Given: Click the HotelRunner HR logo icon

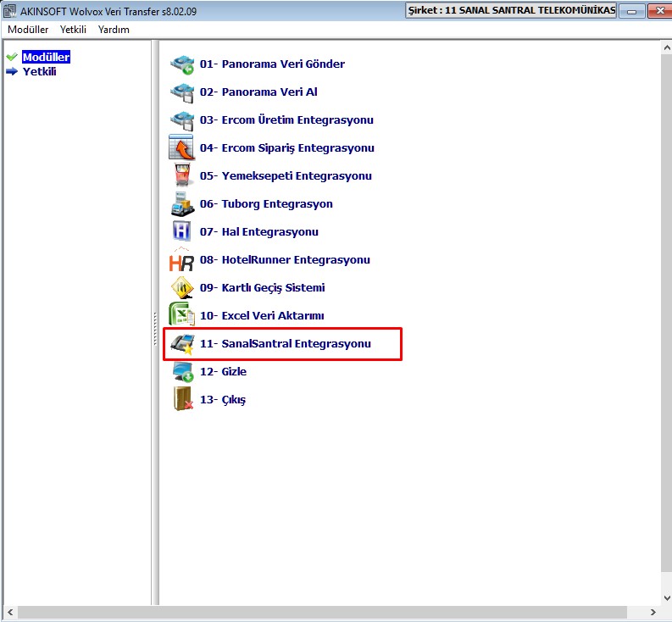Looking at the screenshot, I should (x=181, y=260).
